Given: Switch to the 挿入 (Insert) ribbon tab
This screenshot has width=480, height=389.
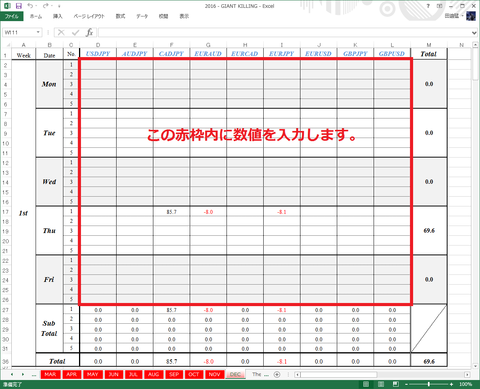Looking at the screenshot, I should click(x=57, y=16).
